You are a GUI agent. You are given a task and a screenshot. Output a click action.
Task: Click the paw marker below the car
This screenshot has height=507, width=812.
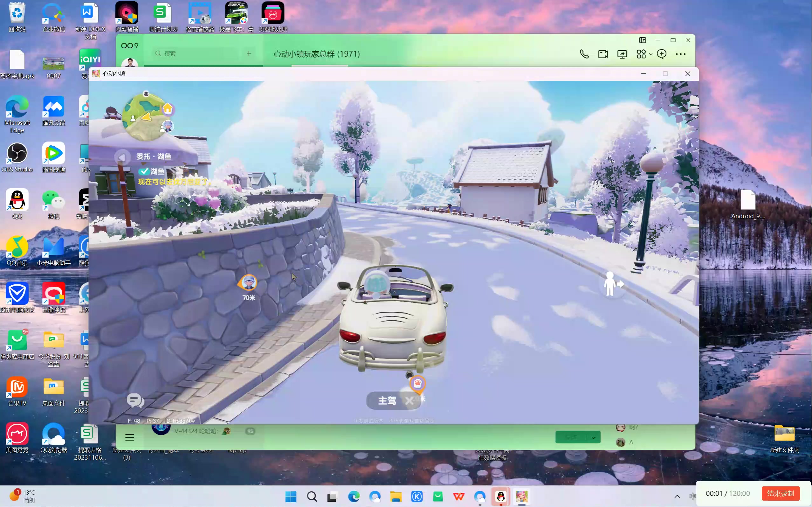click(417, 384)
